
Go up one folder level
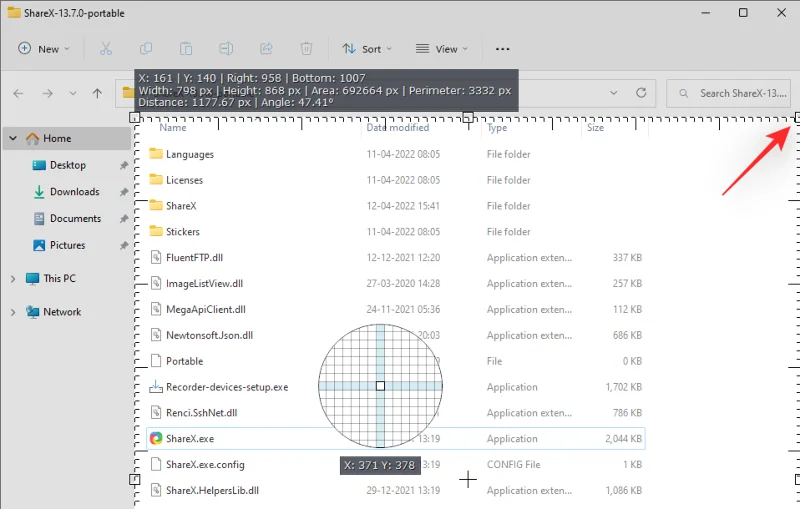(97, 93)
